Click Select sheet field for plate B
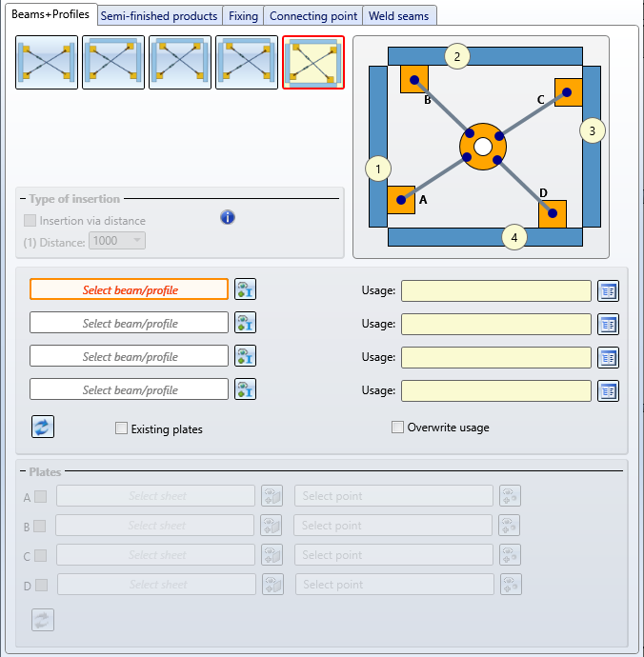 point(154,526)
